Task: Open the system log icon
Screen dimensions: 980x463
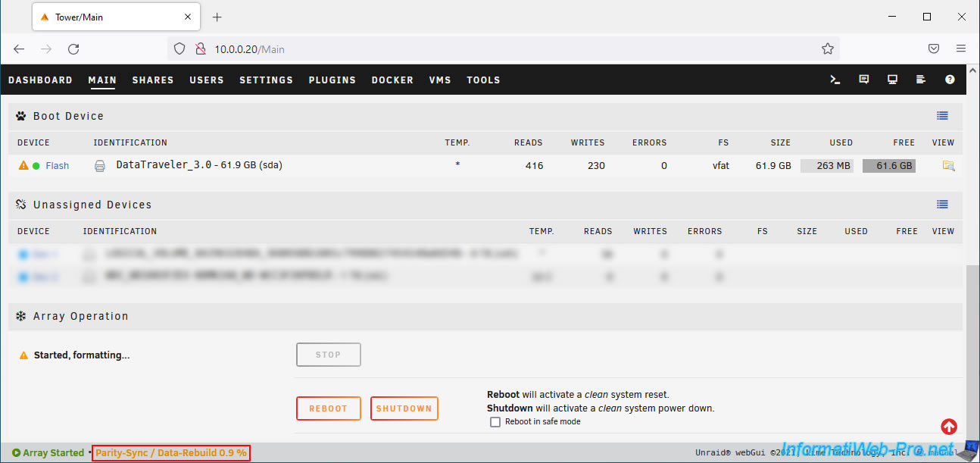Action: tap(921, 80)
